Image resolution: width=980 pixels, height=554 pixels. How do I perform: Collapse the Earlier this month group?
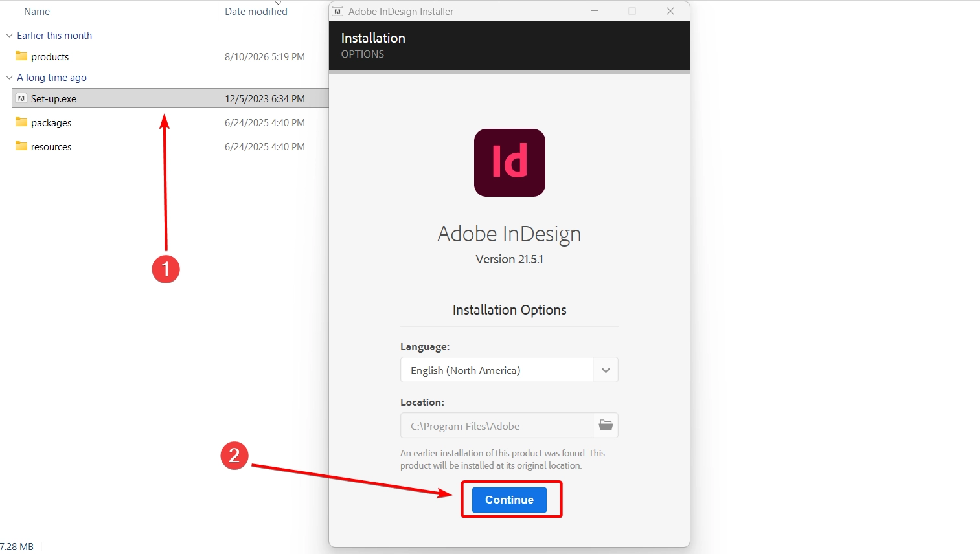(9, 36)
